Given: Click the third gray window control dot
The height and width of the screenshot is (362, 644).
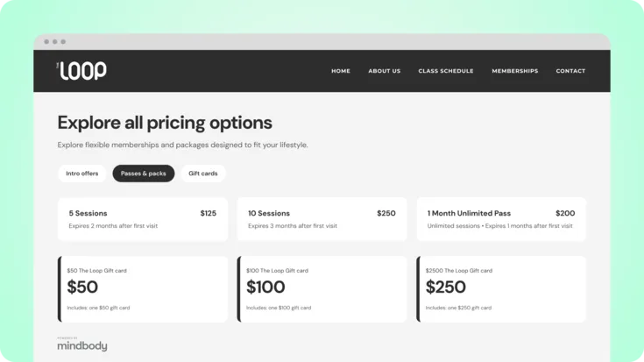Looking at the screenshot, I should (x=63, y=41).
